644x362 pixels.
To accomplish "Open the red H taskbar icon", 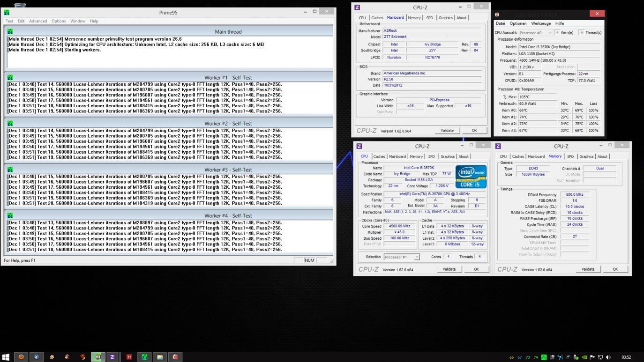I will point(129,357).
